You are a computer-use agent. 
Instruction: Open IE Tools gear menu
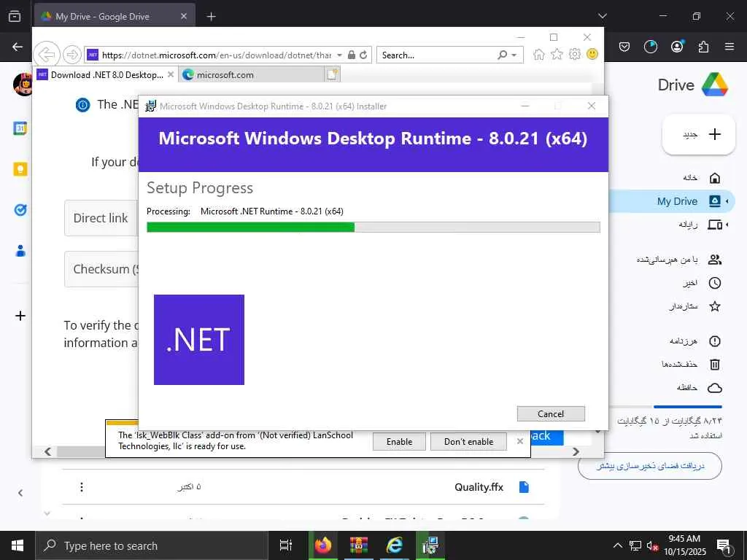tap(575, 54)
